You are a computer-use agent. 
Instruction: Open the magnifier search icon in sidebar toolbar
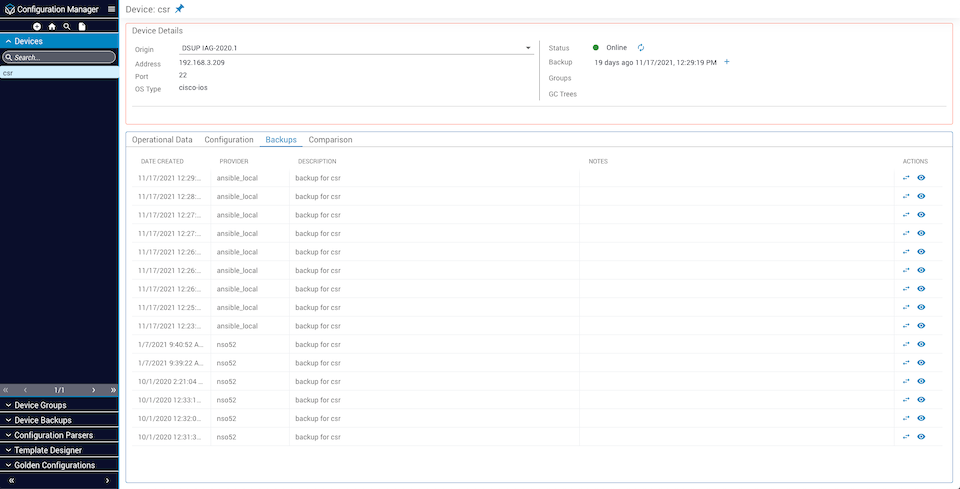coord(67,26)
